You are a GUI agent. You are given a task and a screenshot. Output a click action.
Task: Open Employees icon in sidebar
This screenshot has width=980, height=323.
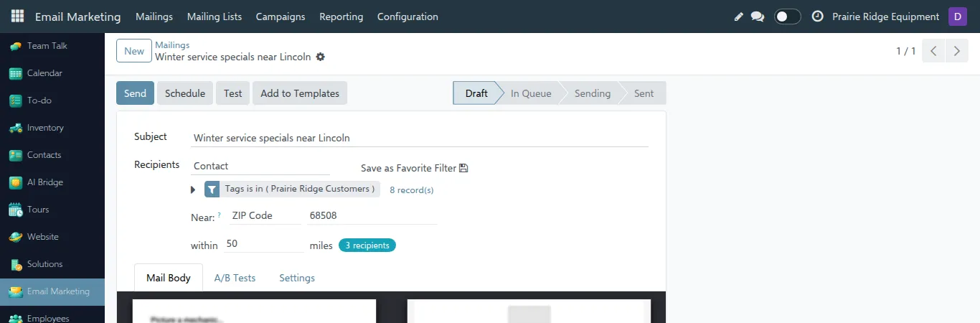tap(15, 318)
